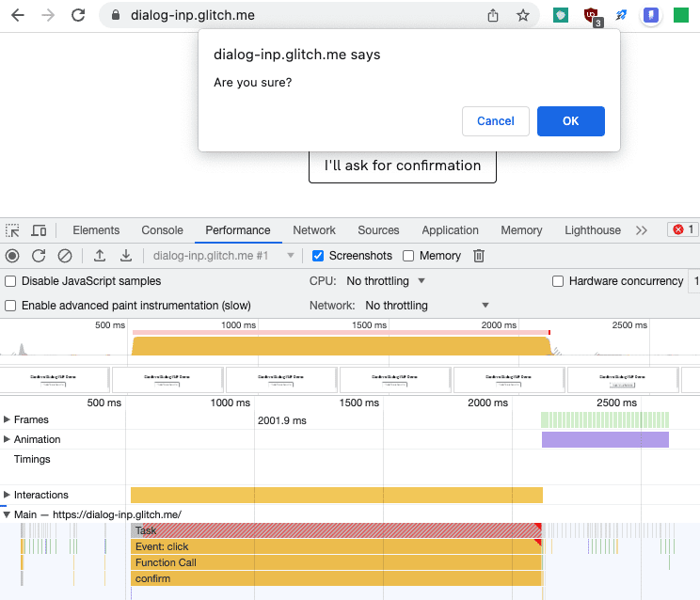Image resolution: width=700 pixels, height=600 pixels.
Task: Expand the Frames track
Action: pos(8,419)
